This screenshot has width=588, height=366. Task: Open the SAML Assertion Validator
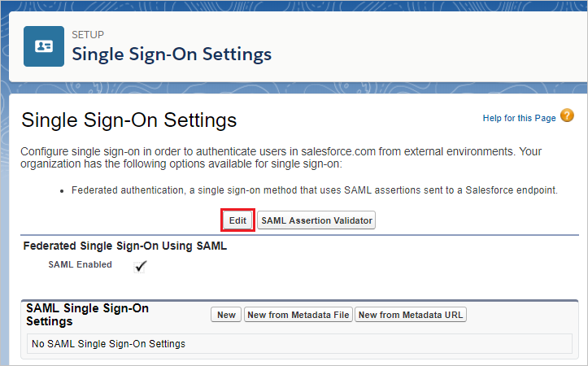(316, 220)
